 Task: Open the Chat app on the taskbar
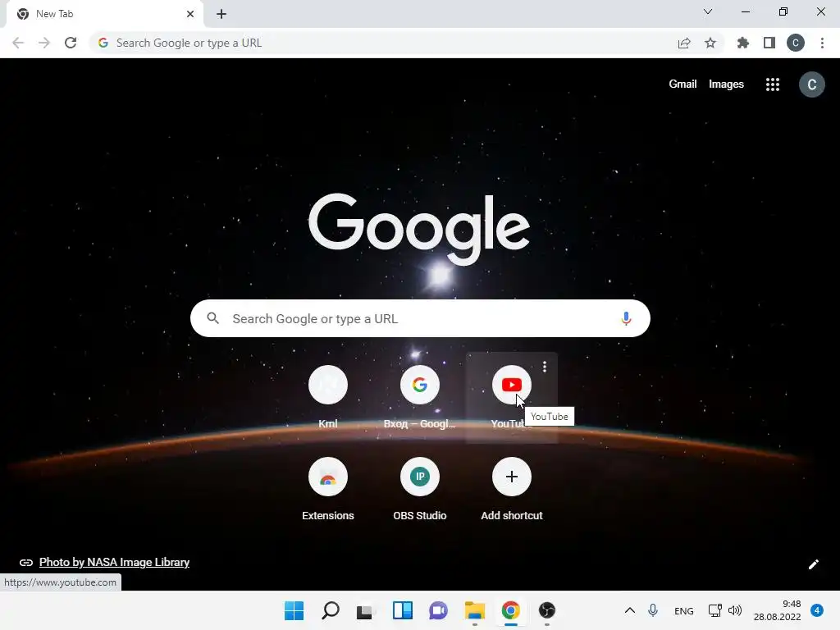(438, 610)
